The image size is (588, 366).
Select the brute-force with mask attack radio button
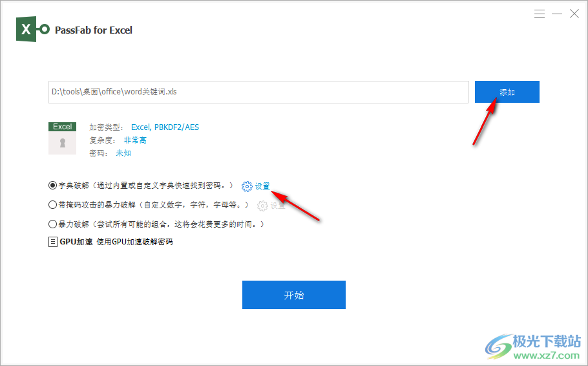[x=52, y=205]
